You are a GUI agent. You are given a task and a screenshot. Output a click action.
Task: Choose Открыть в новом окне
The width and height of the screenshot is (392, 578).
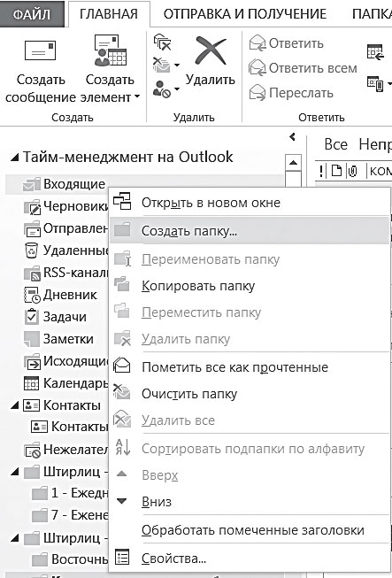[x=250, y=203]
